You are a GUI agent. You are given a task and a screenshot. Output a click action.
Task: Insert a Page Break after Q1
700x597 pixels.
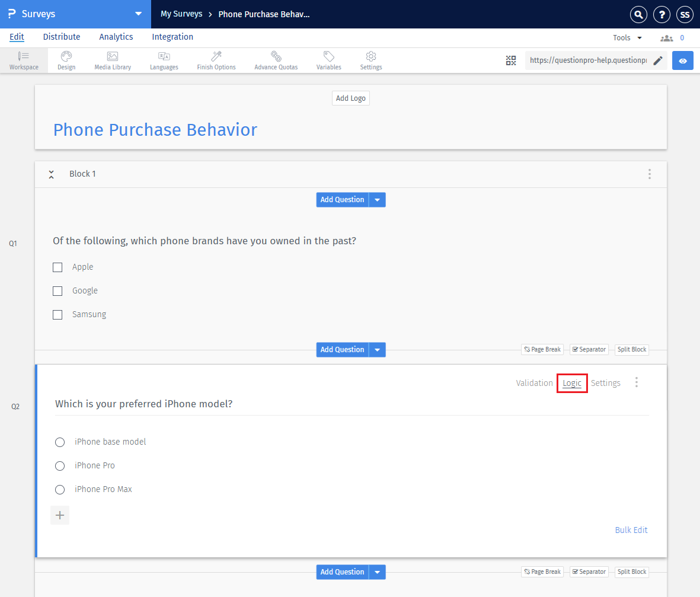tap(542, 349)
